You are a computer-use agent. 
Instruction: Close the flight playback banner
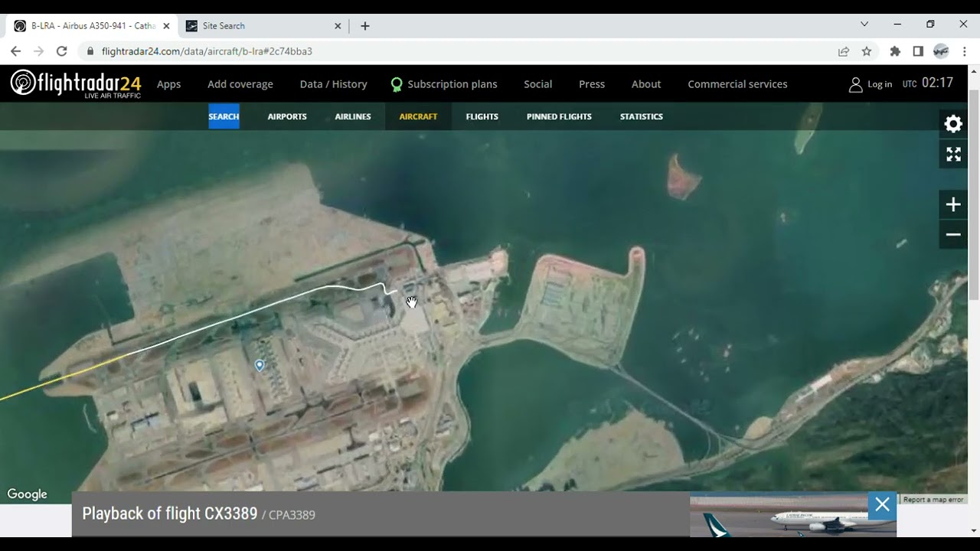882,504
